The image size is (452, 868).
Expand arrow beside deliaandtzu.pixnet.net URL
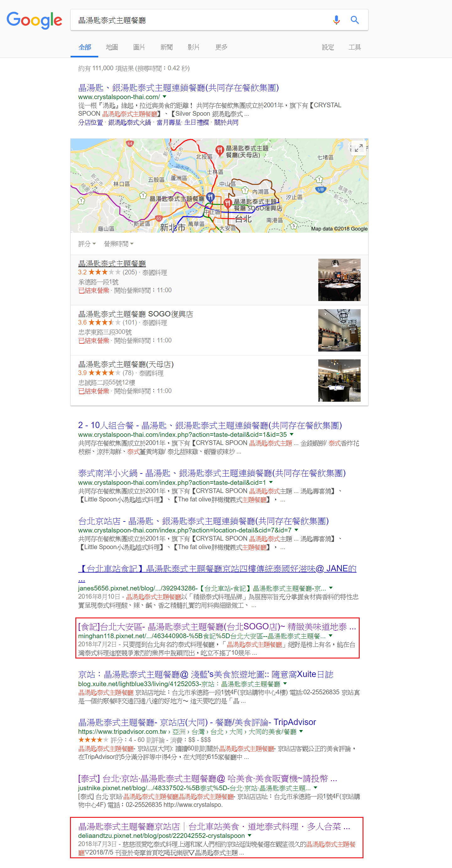coord(250,836)
